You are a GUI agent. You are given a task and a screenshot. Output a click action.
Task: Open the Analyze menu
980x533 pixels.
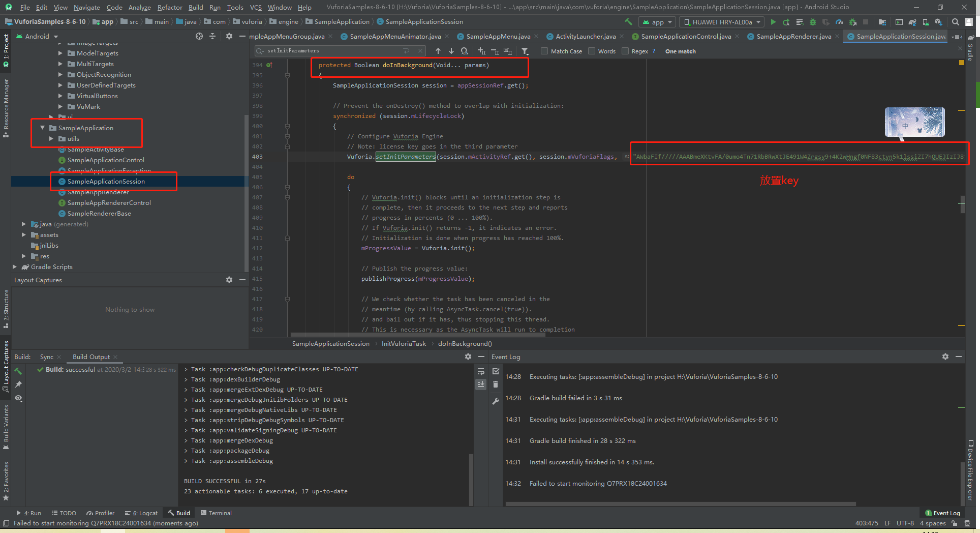tap(139, 7)
